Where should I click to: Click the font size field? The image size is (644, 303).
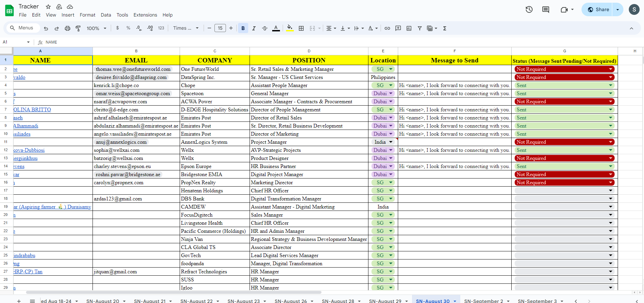(220, 28)
